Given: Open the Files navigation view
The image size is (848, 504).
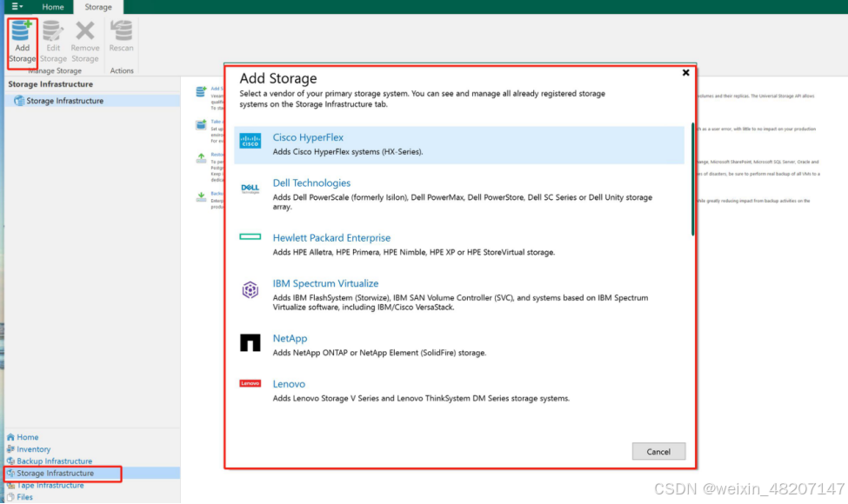Looking at the screenshot, I should pyautogui.click(x=24, y=497).
